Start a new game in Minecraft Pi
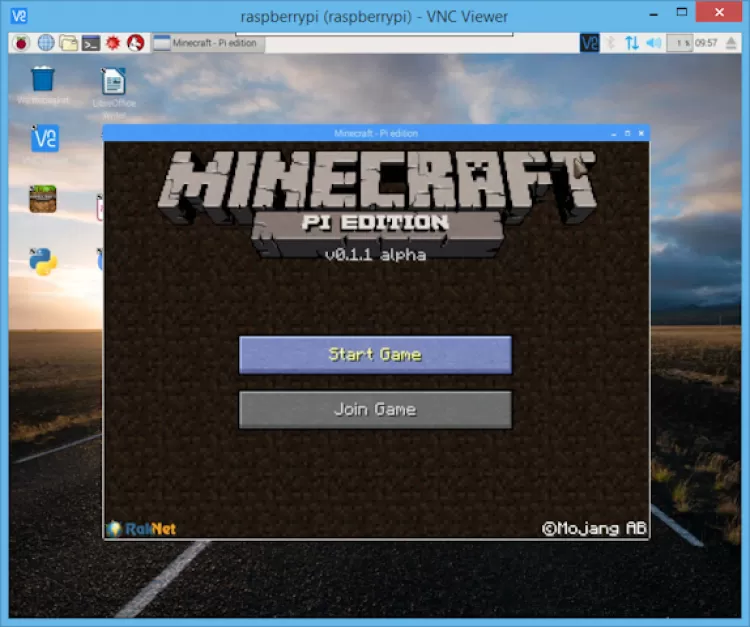Screen dimensions: 750x627 tap(375, 354)
